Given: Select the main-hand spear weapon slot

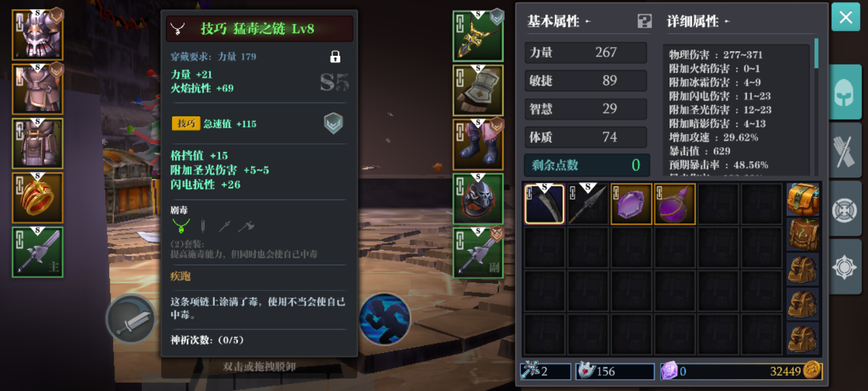Looking at the screenshot, I should (x=37, y=252).
